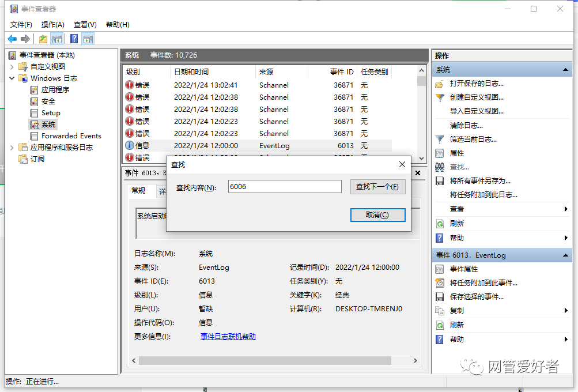This screenshot has height=392, width=578.
Task: Click the Back navigation arrow icon
Action: (11, 39)
